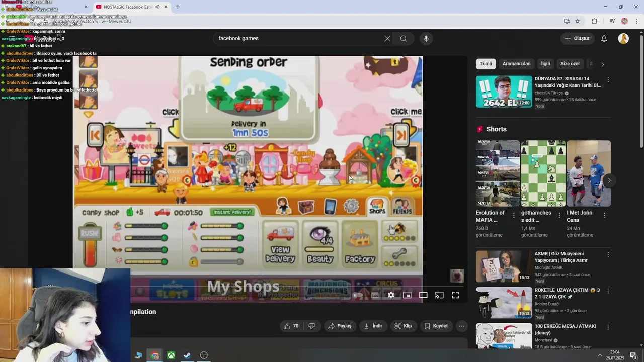Open Chrome profile avatar in toolbar
The width and height of the screenshot is (644, 362).
[x=624, y=21]
